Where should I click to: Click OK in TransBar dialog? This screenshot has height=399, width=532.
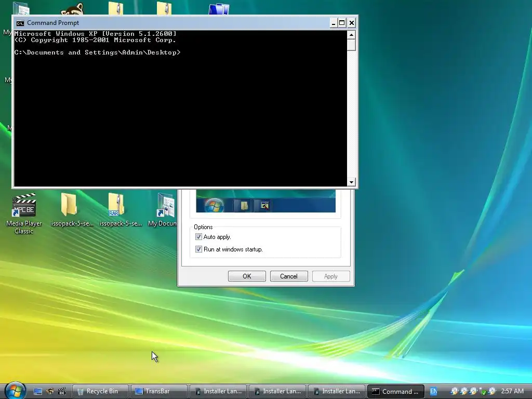(x=247, y=276)
